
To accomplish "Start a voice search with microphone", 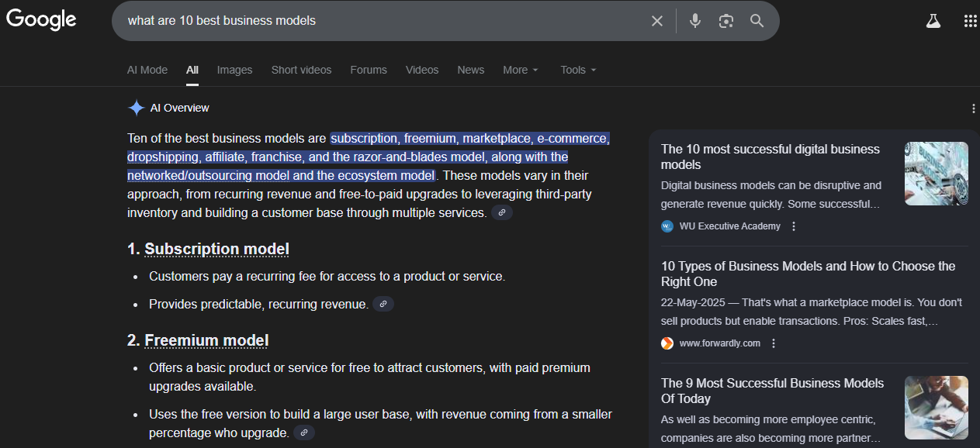I will pos(694,21).
